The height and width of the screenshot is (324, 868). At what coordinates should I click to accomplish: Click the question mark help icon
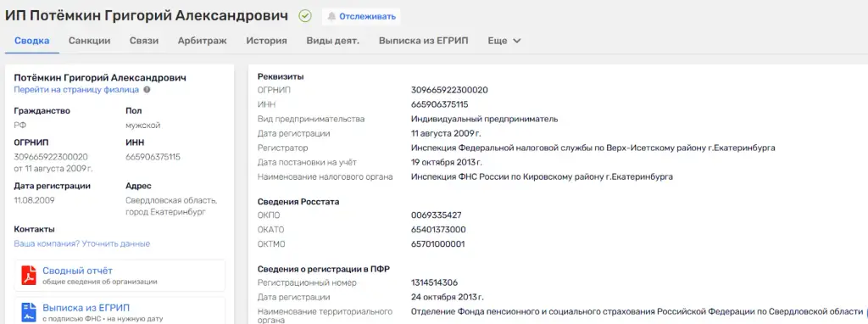coord(147,90)
